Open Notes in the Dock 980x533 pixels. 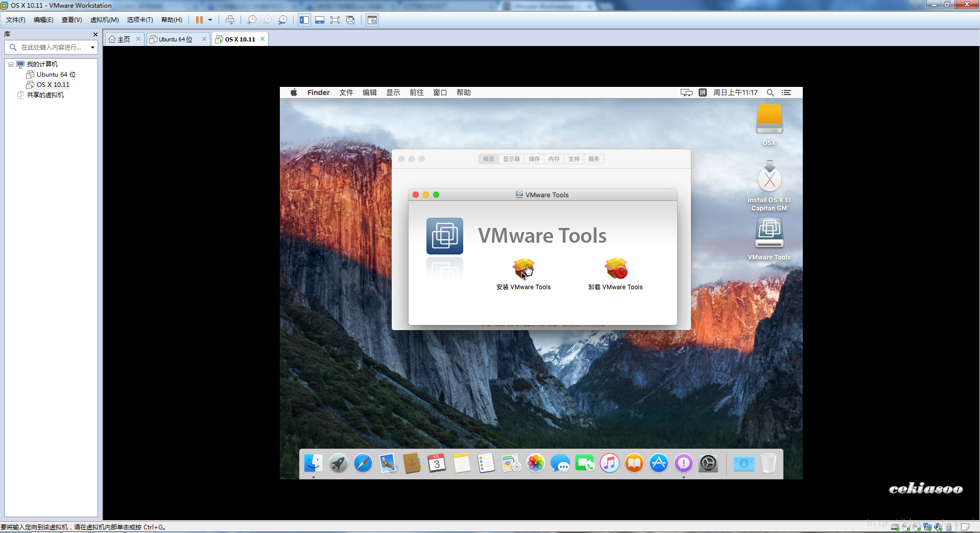pos(461,464)
